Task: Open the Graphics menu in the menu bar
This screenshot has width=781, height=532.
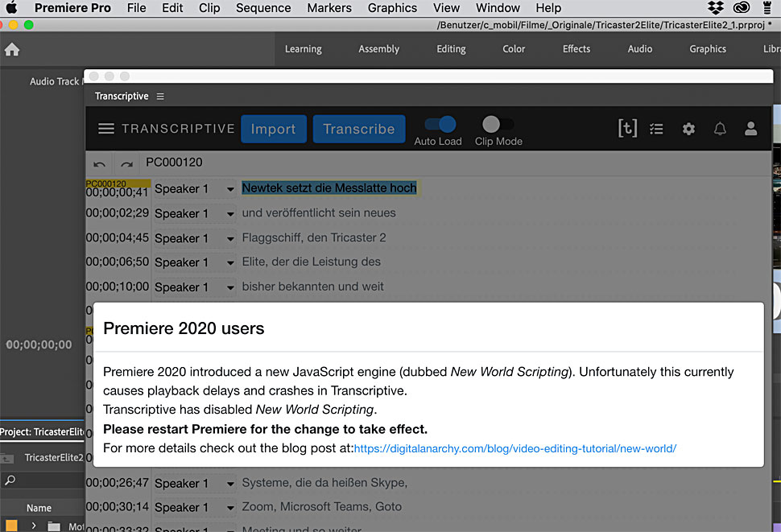Action: 392,8
